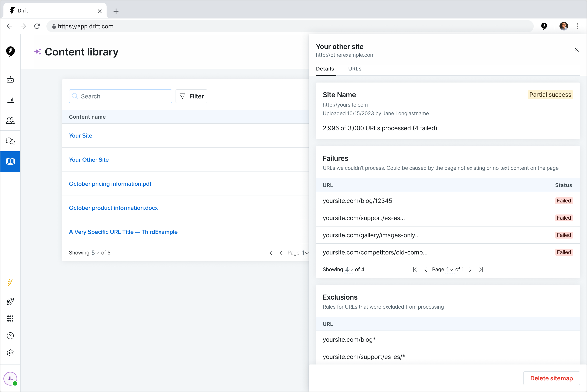Click the Filter button
This screenshot has width=587, height=392.
[191, 96]
